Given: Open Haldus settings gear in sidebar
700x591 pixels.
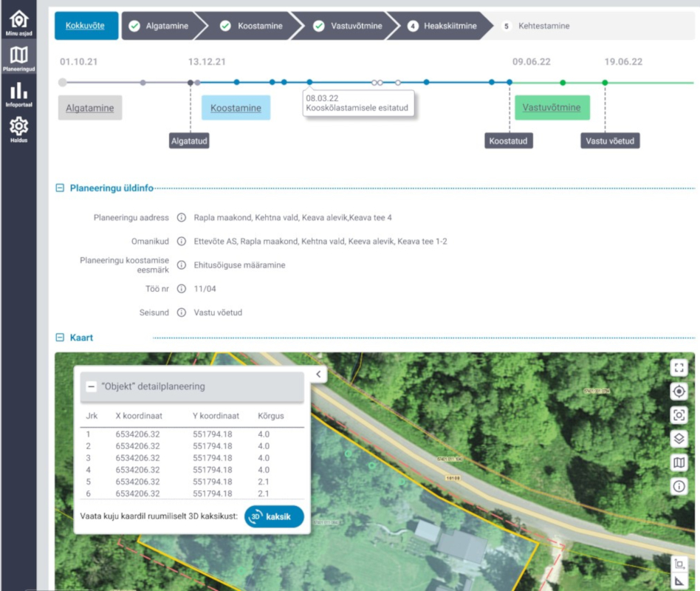Looking at the screenshot, I should click(x=18, y=129).
